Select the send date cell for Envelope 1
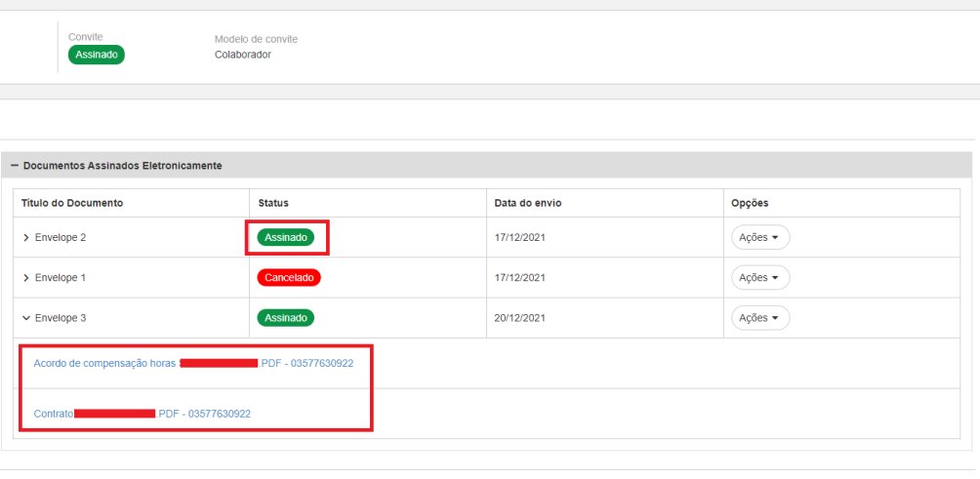Screen dimensions: 980x479 [521, 278]
